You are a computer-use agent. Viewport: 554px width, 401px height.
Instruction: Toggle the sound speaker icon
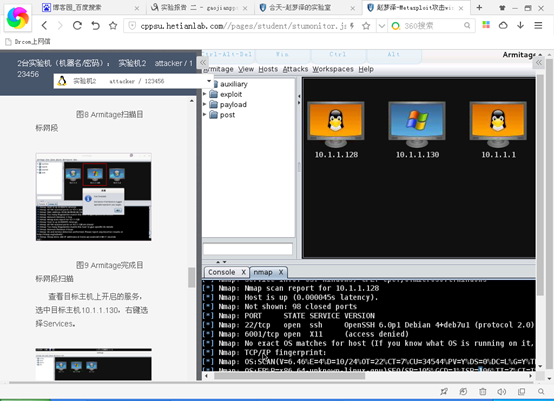(x=502, y=391)
